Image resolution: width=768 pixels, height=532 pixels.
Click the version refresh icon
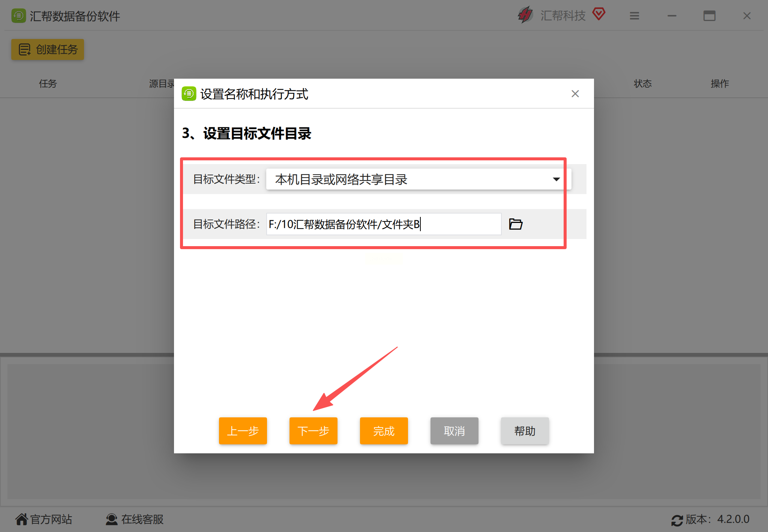(x=676, y=520)
